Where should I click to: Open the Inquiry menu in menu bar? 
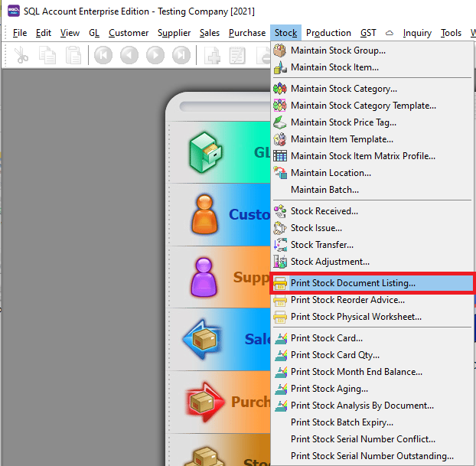[x=417, y=33]
